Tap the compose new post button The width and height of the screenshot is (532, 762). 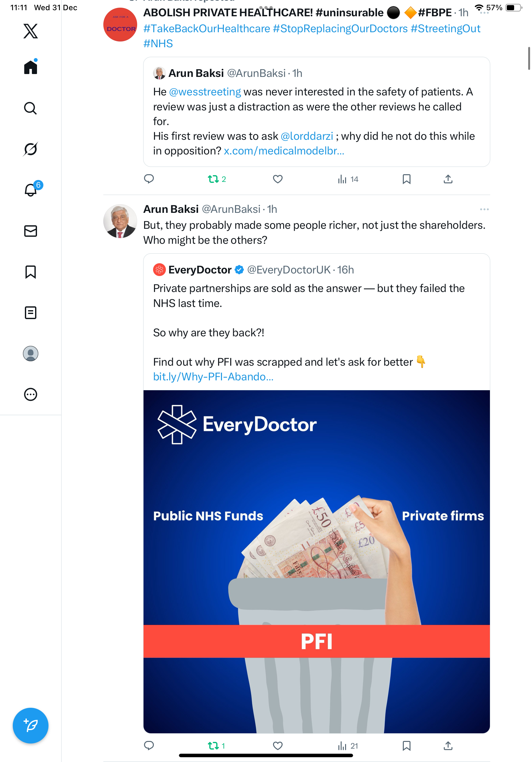31,726
